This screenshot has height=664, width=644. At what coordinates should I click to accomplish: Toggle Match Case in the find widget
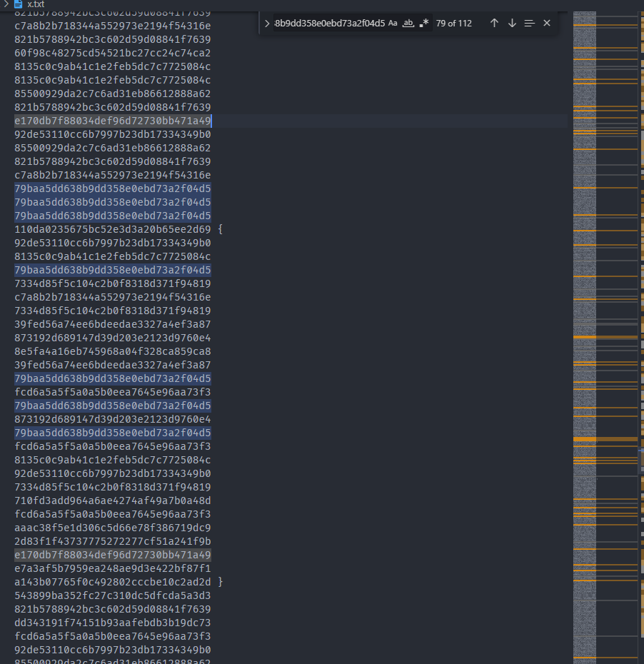393,22
